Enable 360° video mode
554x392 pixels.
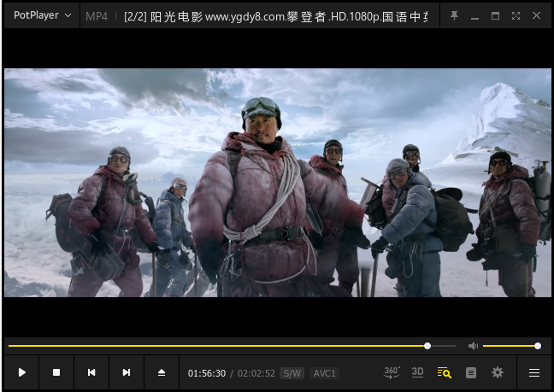(392, 372)
